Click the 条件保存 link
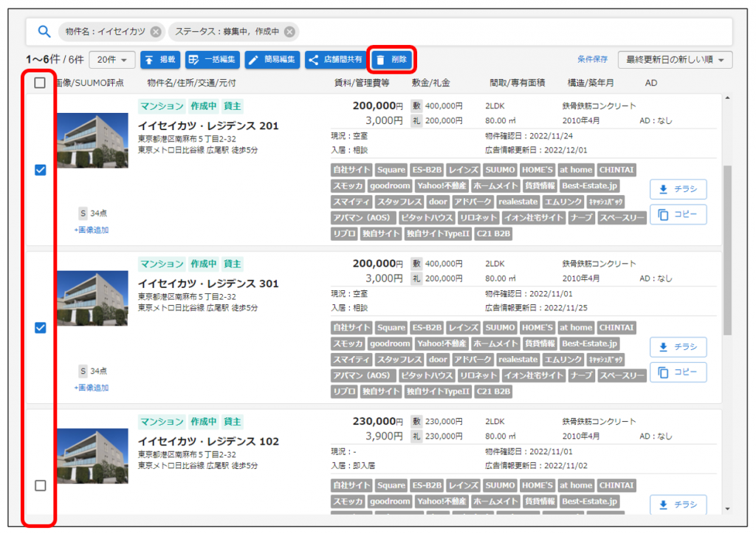Viewport: 756px width, 534px height. coord(592,59)
